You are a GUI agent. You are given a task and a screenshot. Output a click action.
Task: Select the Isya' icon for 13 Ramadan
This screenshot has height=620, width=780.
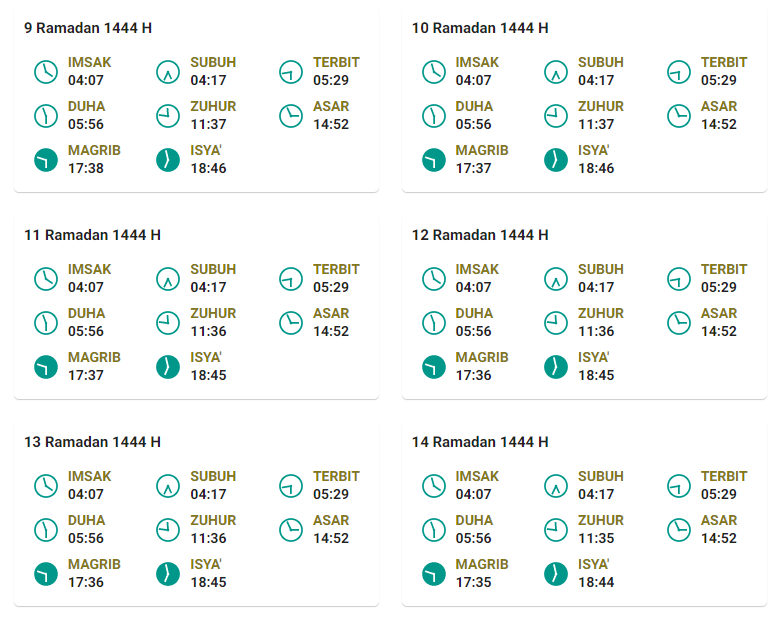pos(168,574)
